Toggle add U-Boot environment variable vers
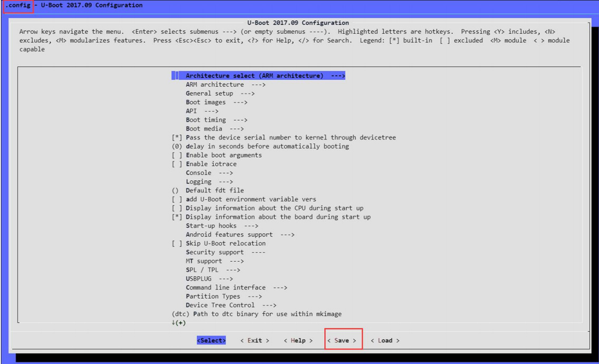599x364 pixels. 244,199
